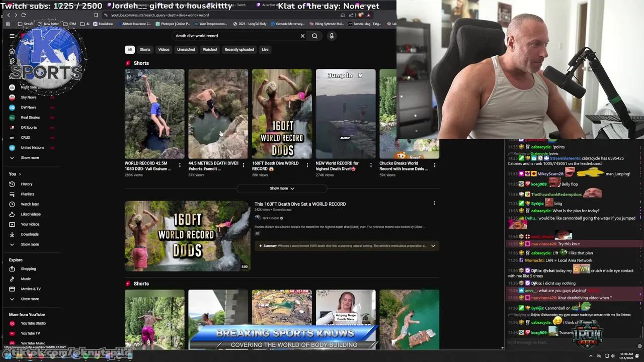The width and height of the screenshot is (644, 362).
Task: Select the Unwatched filter chip
Action: pyautogui.click(x=186, y=49)
